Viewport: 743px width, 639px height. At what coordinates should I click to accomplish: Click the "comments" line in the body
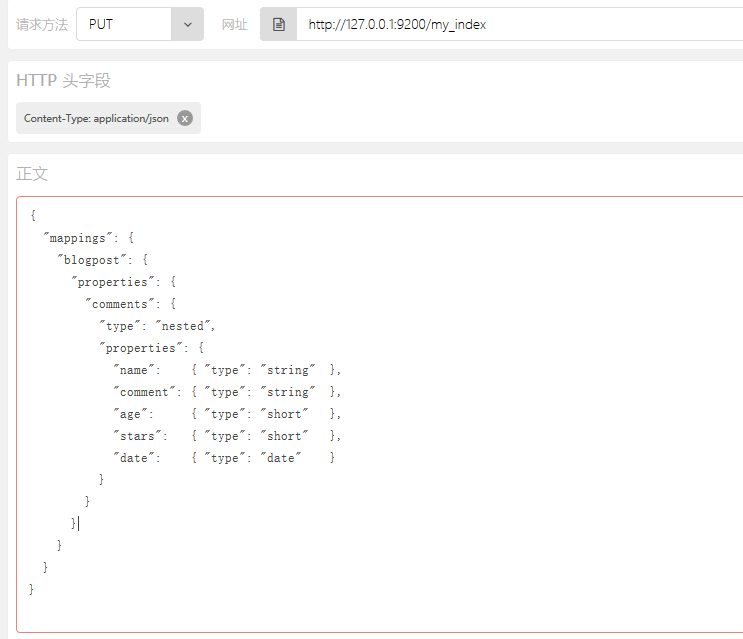click(131, 304)
